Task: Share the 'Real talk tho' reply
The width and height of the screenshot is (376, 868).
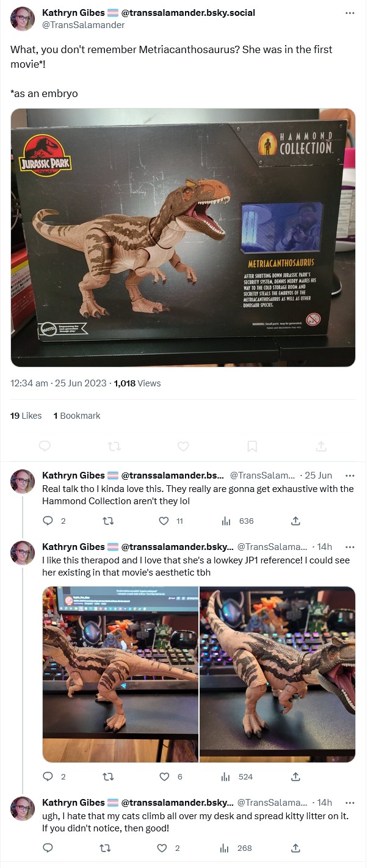Action: [x=295, y=521]
